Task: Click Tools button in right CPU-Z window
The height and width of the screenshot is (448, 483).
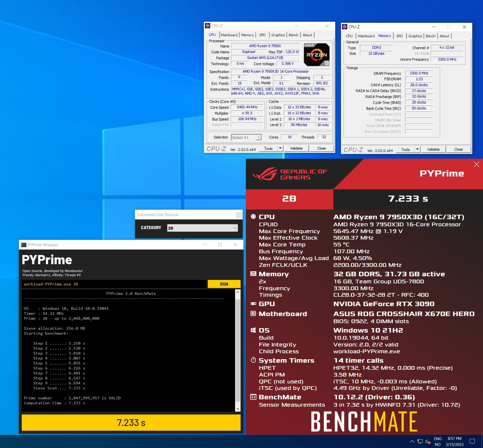Action: (405, 149)
